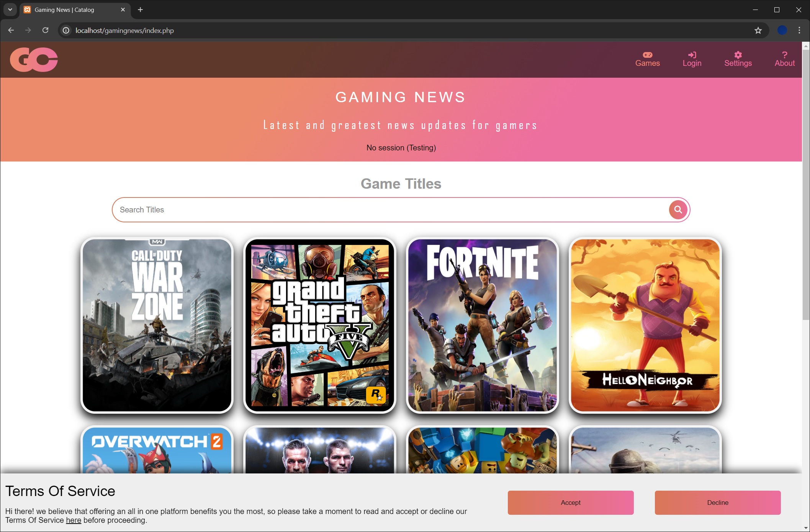Click the browser forward arrow
The width and height of the screenshot is (810, 532).
28,30
